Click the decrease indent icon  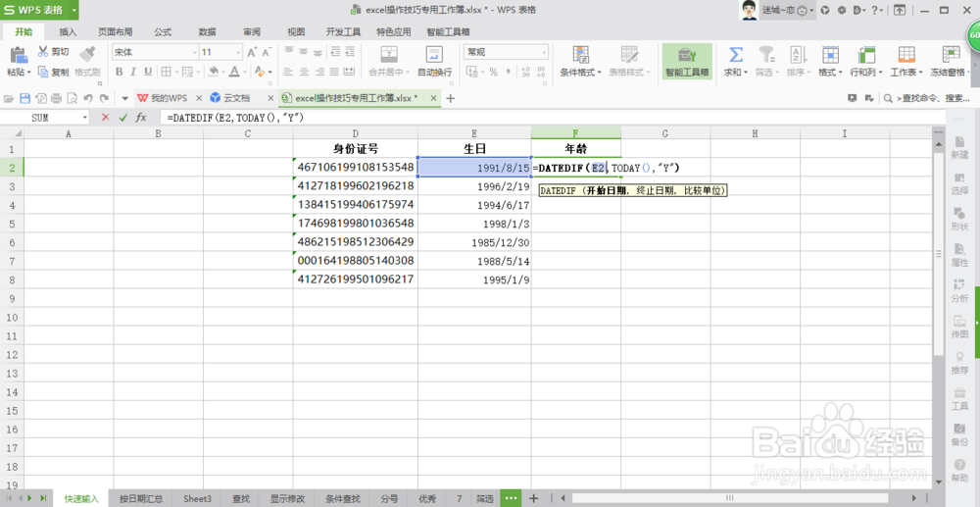point(335,51)
